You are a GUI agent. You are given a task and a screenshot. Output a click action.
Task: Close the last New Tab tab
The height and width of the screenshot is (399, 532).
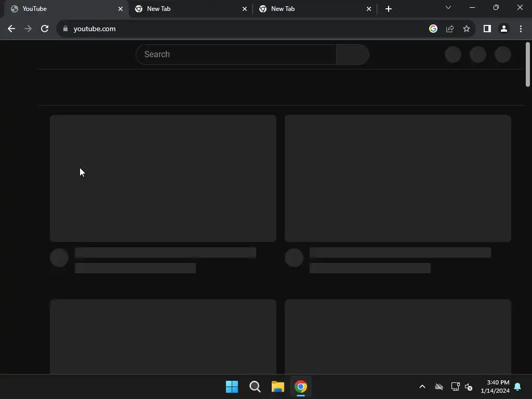click(369, 9)
